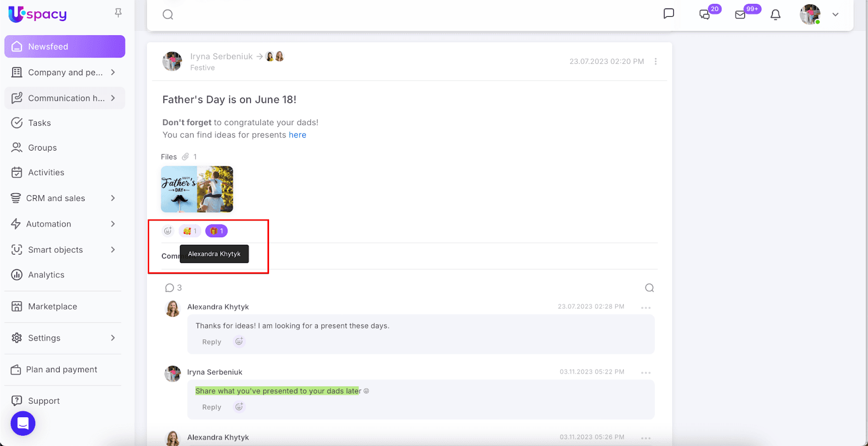
Task: Click the search magnifier icon in top bar
Action: pos(168,15)
